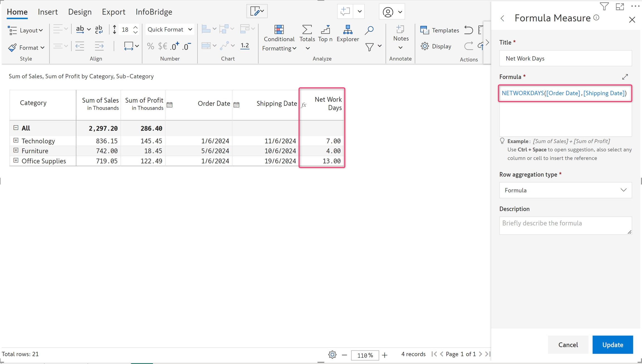Expand the Technology category row
The height and width of the screenshot is (364, 642).
pos(16,141)
